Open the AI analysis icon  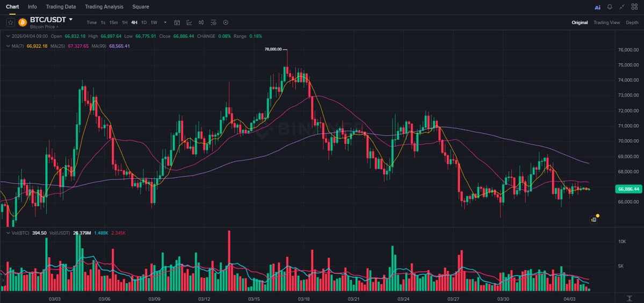597,7
